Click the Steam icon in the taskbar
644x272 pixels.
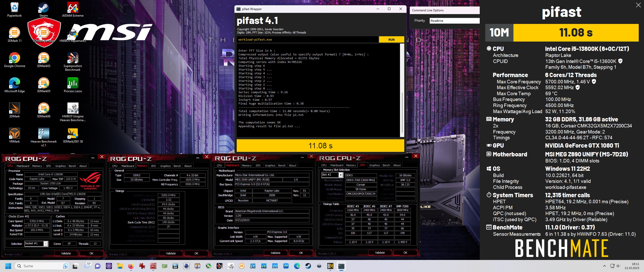pos(308,266)
